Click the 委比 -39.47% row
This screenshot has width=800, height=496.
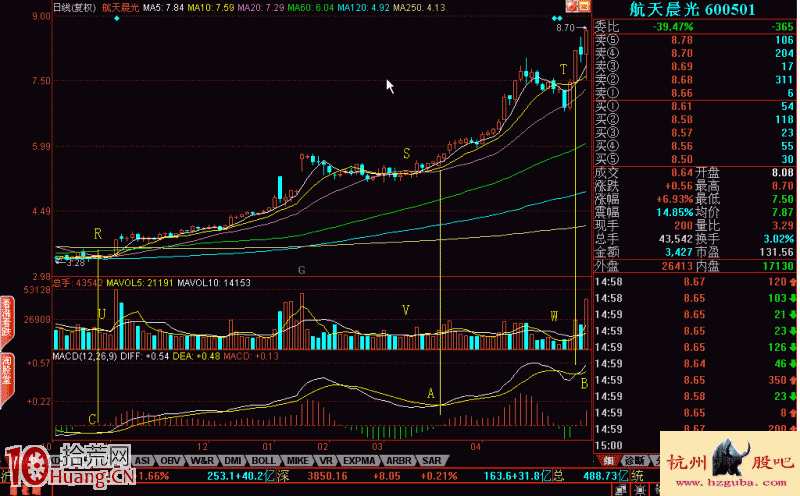(694, 27)
